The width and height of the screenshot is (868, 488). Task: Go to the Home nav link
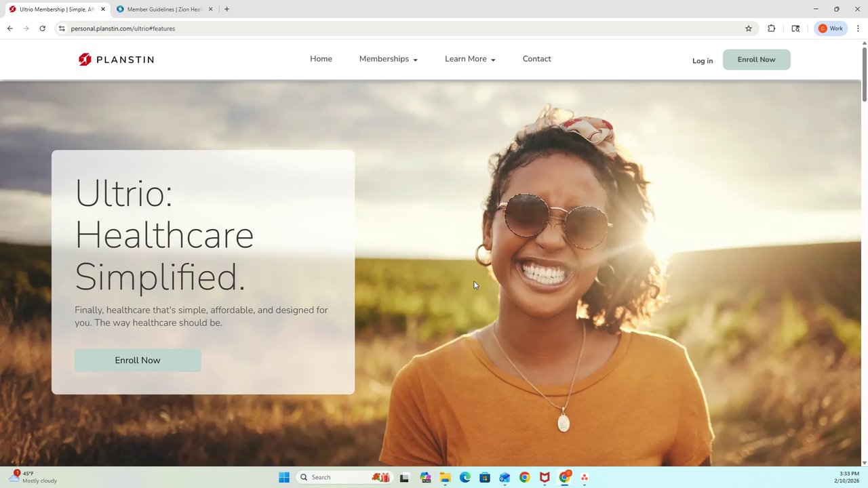point(321,59)
